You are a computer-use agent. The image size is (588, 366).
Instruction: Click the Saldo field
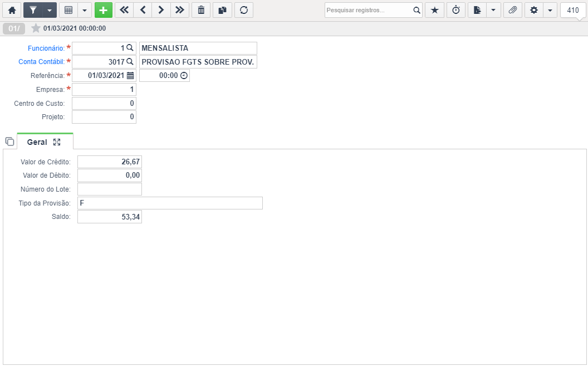pos(110,217)
